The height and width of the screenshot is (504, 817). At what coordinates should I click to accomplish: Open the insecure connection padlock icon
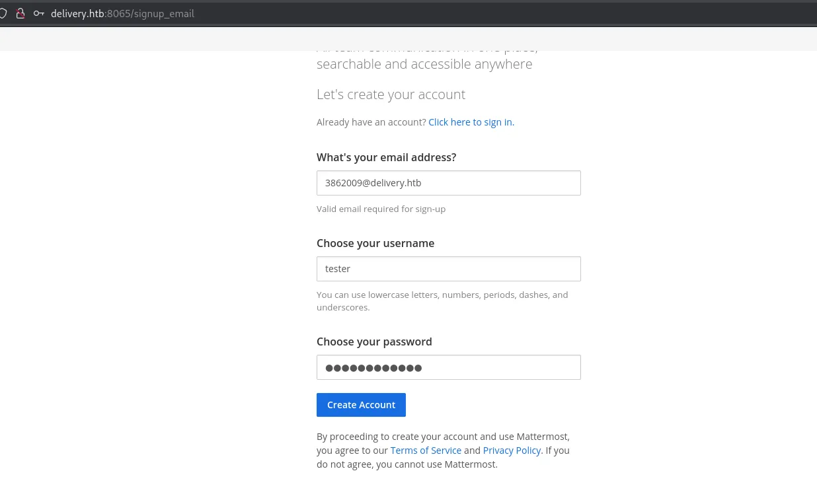(x=20, y=13)
